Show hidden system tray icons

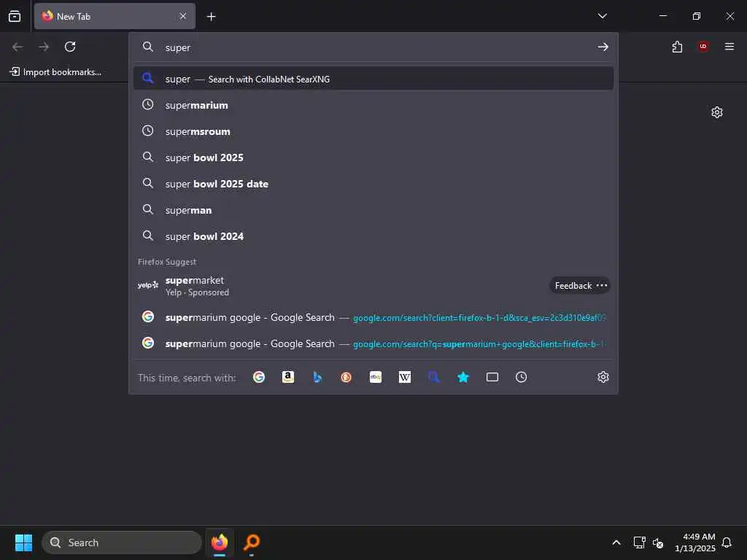[x=616, y=542]
